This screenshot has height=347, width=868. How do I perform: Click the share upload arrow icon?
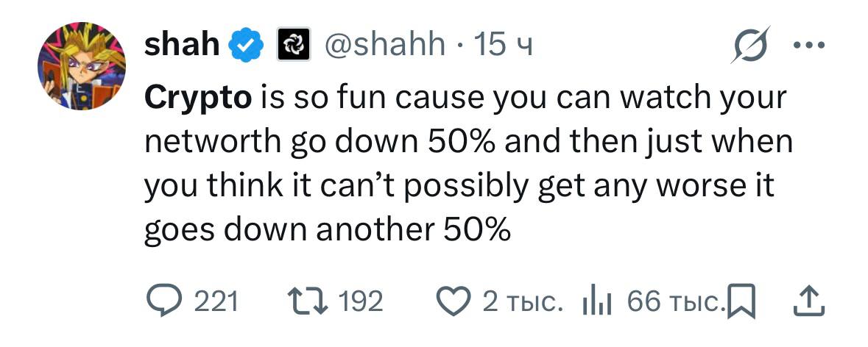click(808, 300)
